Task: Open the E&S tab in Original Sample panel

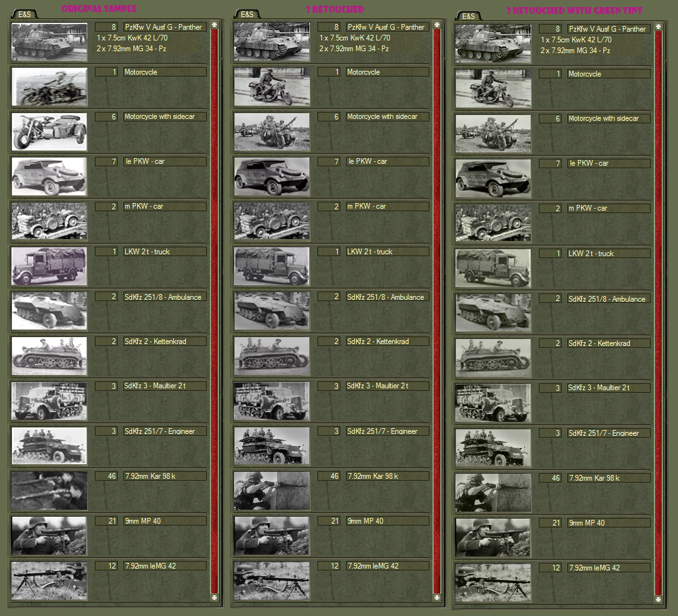Action: tap(24, 15)
